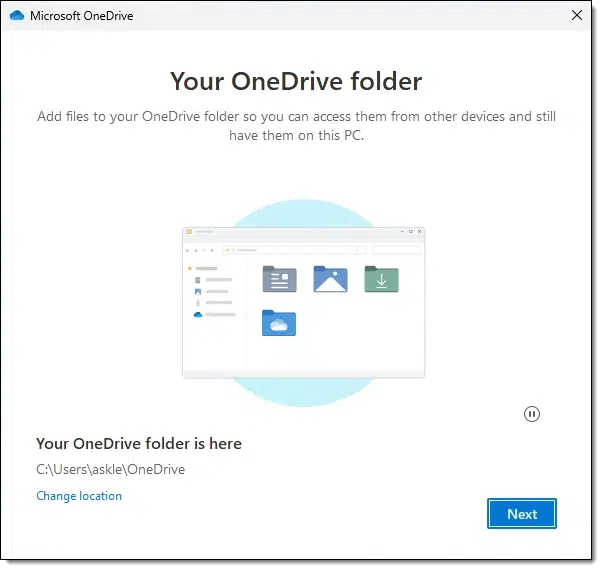Open the Change location link

(79, 496)
